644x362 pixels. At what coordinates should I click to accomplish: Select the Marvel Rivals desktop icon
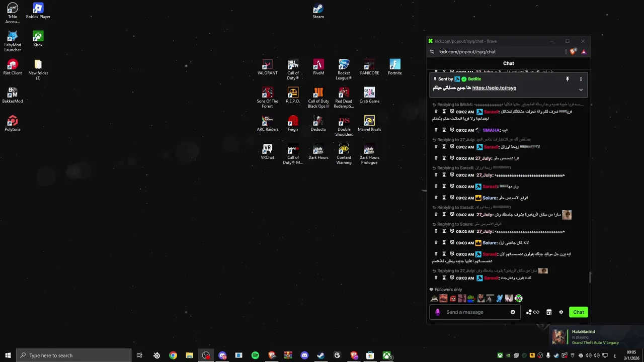tap(369, 124)
